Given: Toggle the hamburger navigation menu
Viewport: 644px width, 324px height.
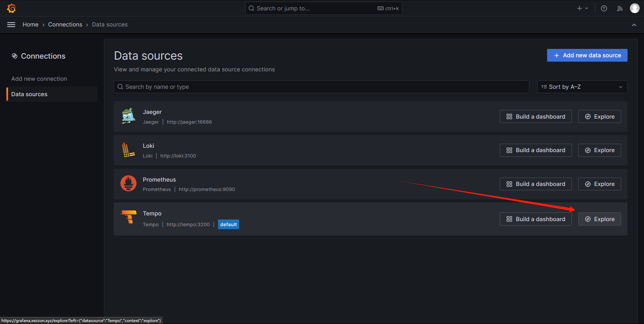Looking at the screenshot, I should pyautogui.click(x=11, y=24).
